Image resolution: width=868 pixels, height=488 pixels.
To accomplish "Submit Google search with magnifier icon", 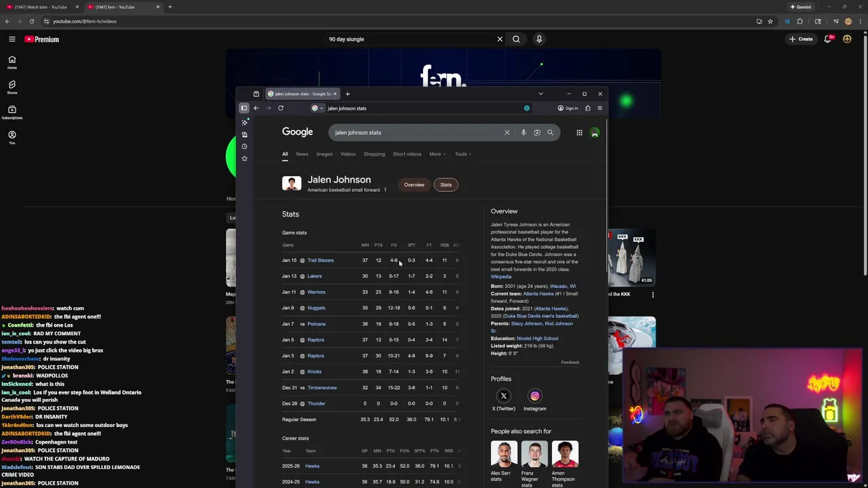I will click(x=551, y=133).
